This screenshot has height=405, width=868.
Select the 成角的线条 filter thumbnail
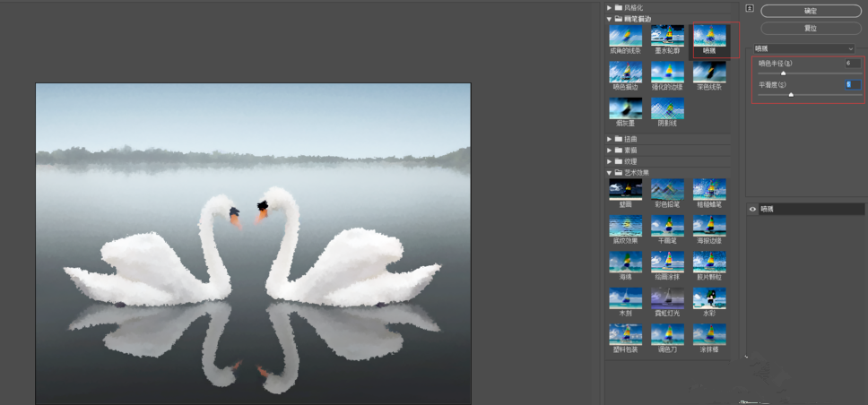tap(626, 36)
